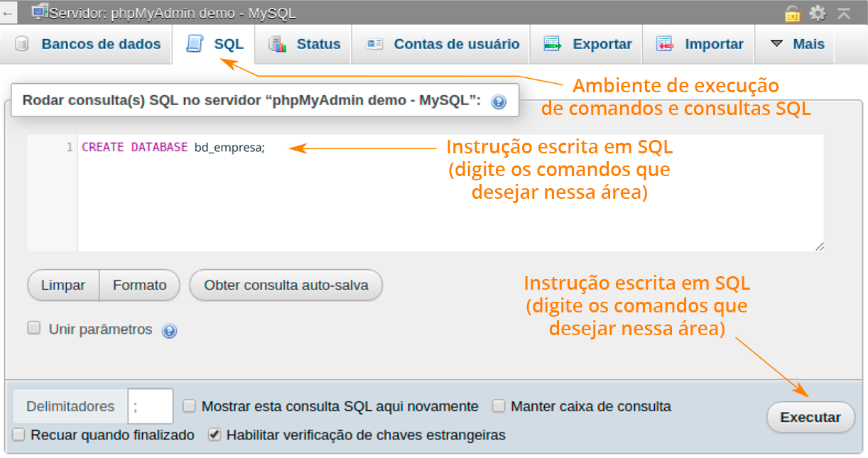
Task: Click the bd_empresa; text in the query
Action: point(229,148)
